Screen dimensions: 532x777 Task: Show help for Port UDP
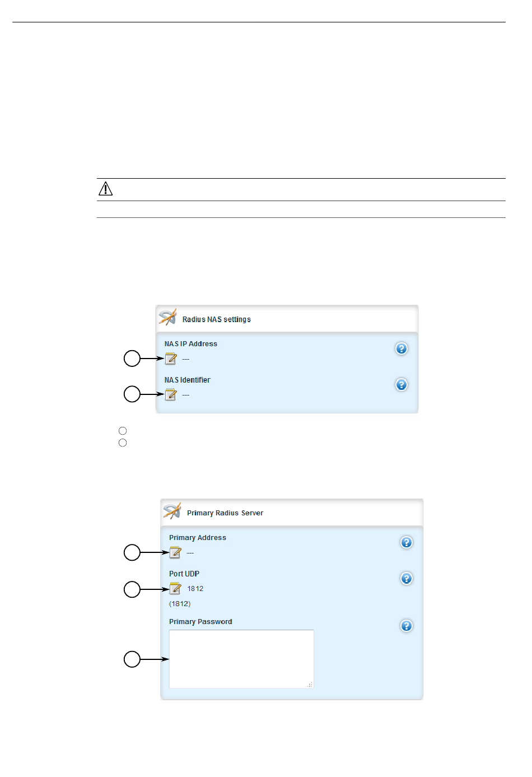click(407, 578)
